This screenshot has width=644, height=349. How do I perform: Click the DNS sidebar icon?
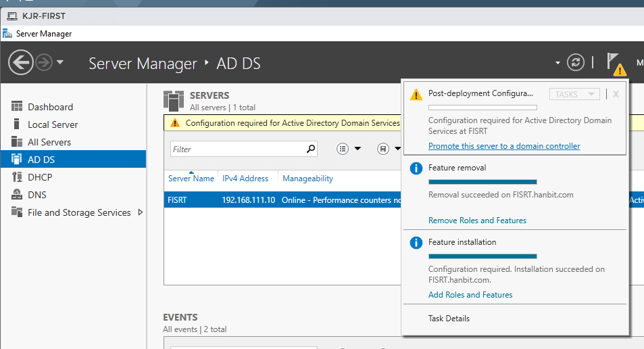(17, 194)
